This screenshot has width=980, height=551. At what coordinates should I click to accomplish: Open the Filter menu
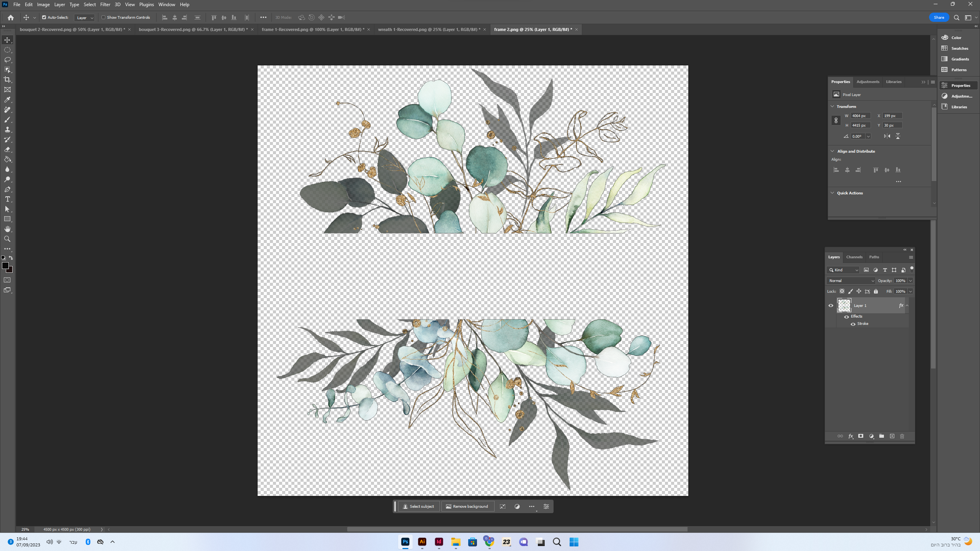tap(105, 5)
